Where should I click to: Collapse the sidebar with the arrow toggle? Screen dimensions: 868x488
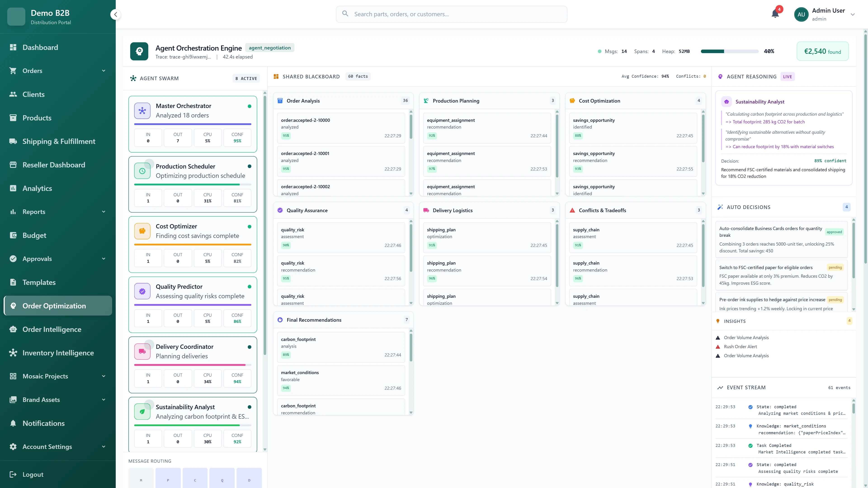[116, 14]
